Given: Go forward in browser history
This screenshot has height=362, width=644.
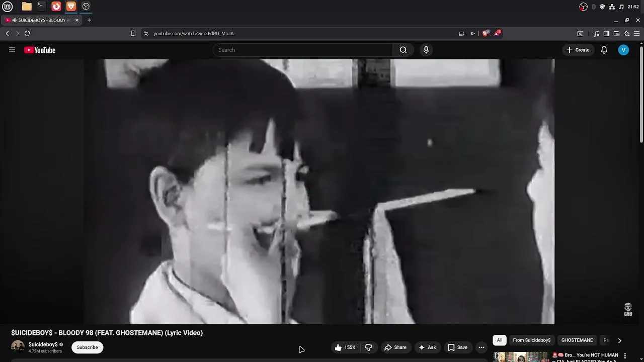Looking at the screenshot, I should coord(17,33).
